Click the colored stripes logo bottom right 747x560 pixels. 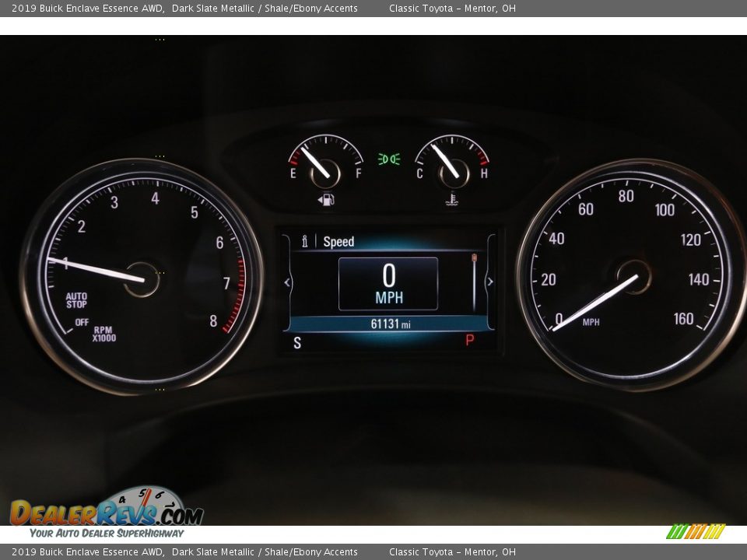[696, 531]
